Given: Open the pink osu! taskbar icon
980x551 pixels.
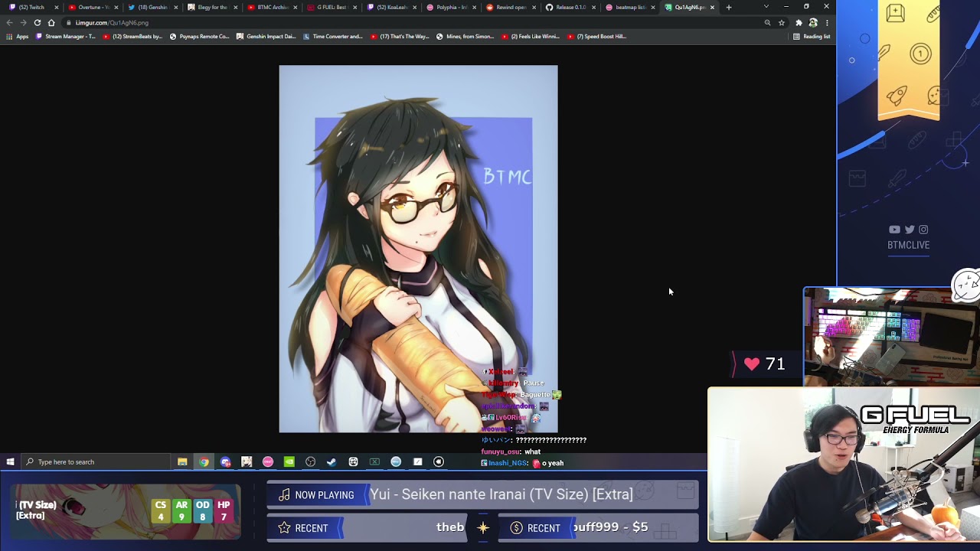Looking at the screenshot, I should coord(268,462).
